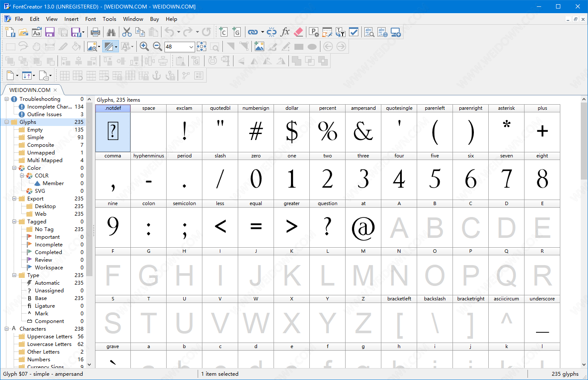Click the fx Transform script icon
The image size is (588, 380).
(285, 32)
